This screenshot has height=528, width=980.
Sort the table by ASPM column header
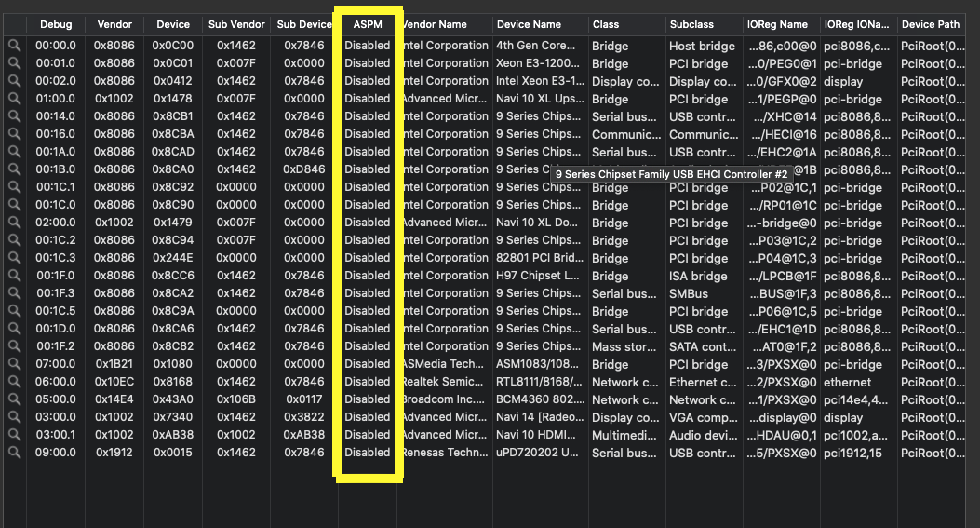coord(368,24)
